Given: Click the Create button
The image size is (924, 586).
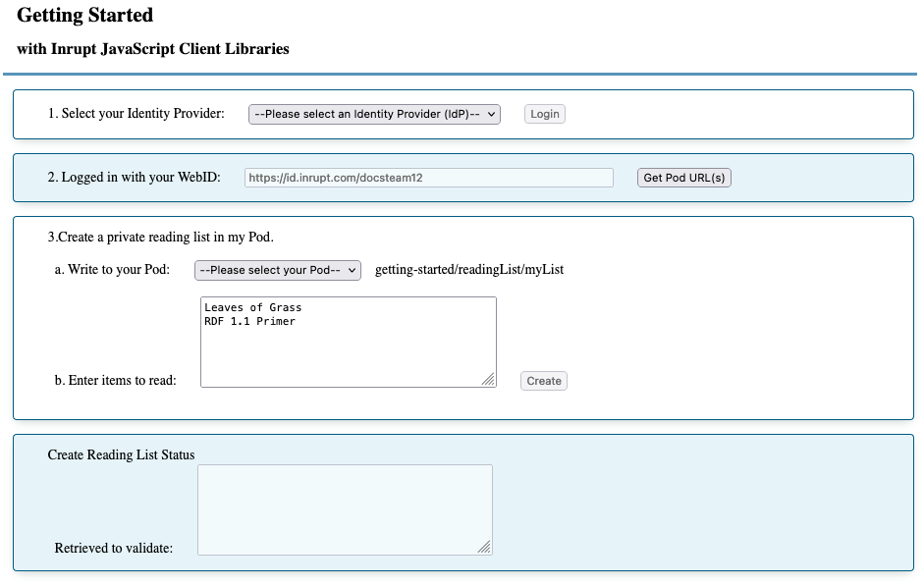Looking at the screenshot, I should point(543,381).
